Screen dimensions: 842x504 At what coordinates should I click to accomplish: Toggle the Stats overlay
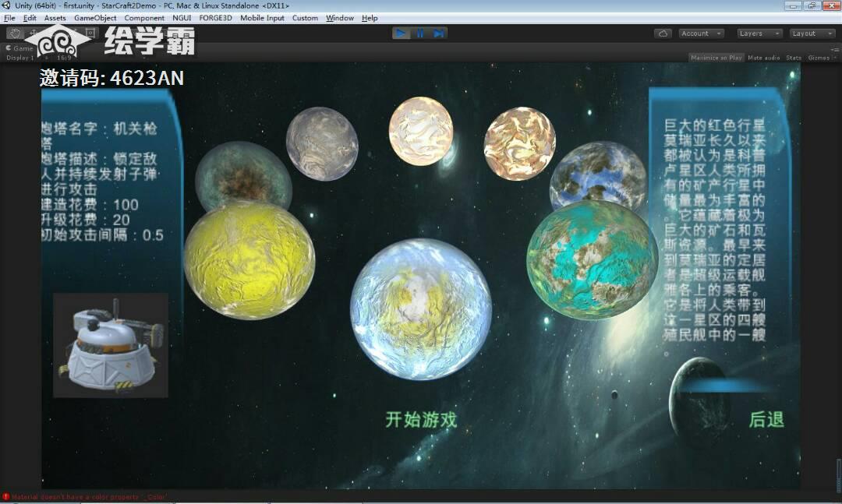point(793,58)
